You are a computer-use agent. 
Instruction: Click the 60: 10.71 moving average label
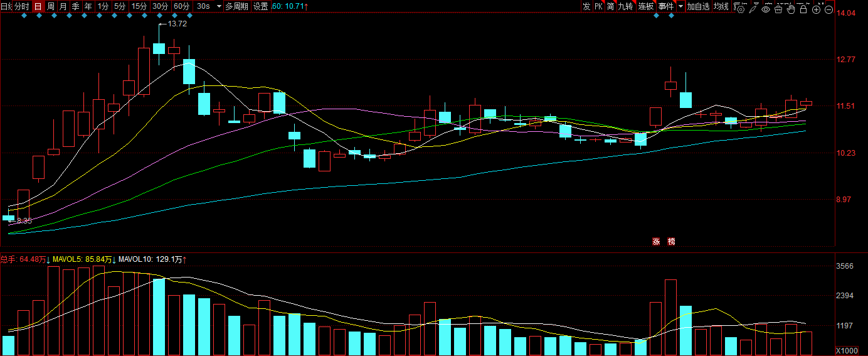coord(290,6)
